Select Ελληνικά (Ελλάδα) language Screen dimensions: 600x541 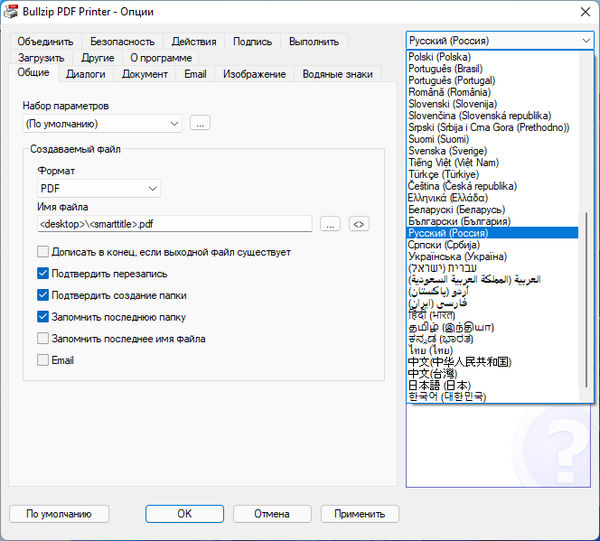[492, 198]
